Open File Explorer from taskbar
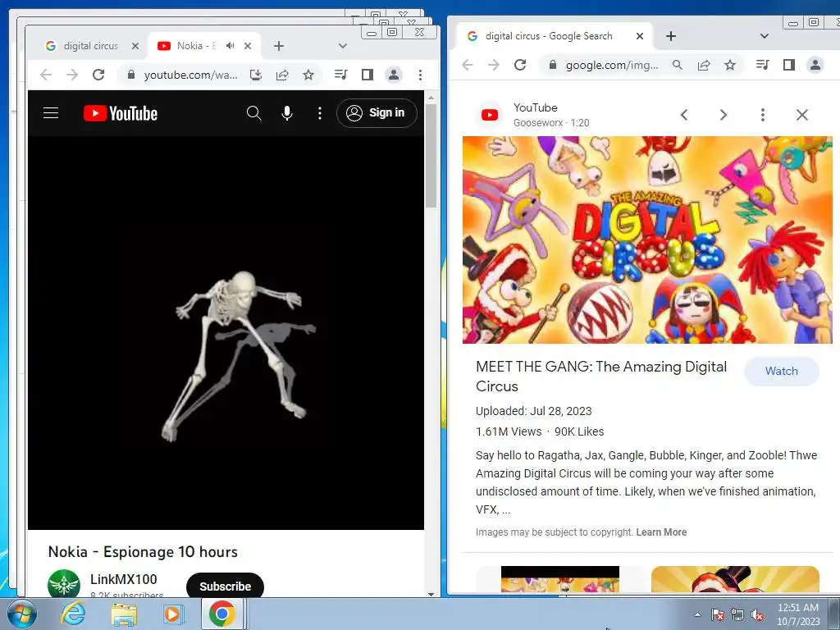 [124, 614]
